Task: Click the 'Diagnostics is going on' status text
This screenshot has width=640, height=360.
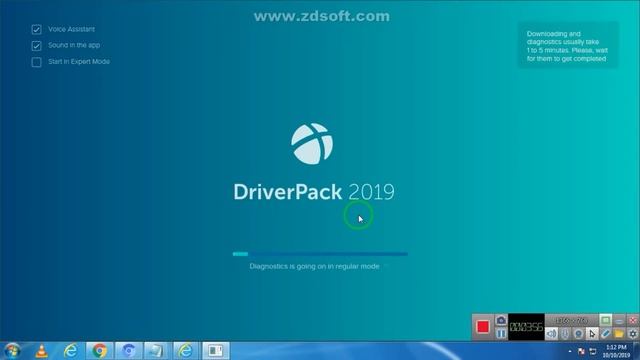Action: pyautogui.click(x=314, y=266)
